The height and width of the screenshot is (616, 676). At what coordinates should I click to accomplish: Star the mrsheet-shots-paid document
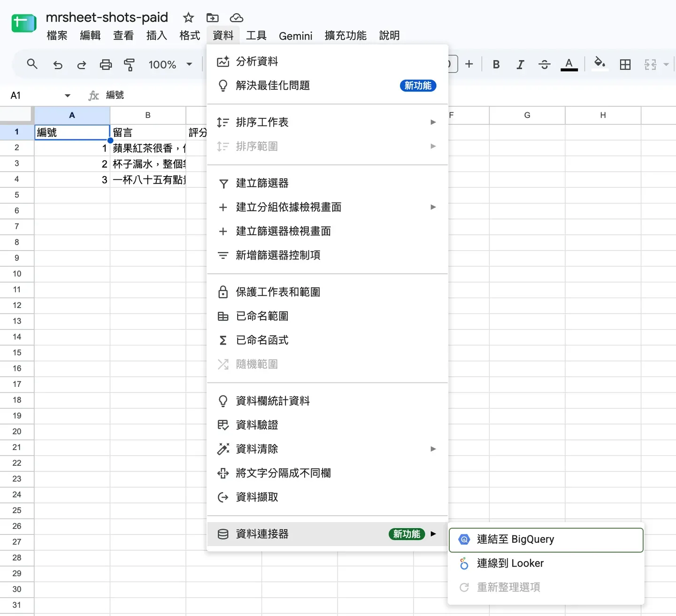(x=188, y=18)
